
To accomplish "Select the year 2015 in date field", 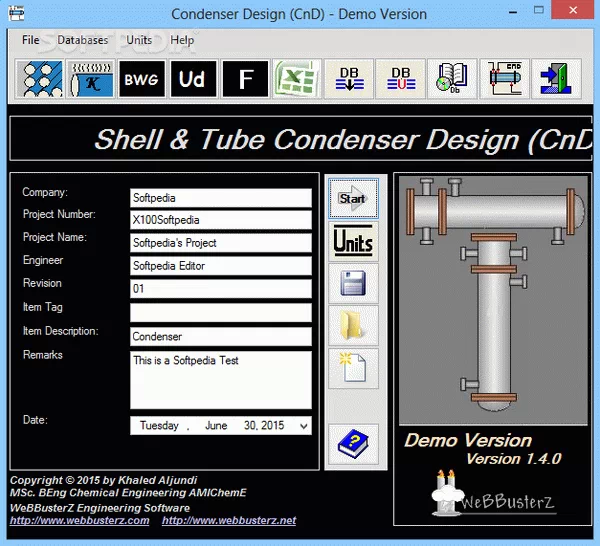I will click(x=273, y=425).
